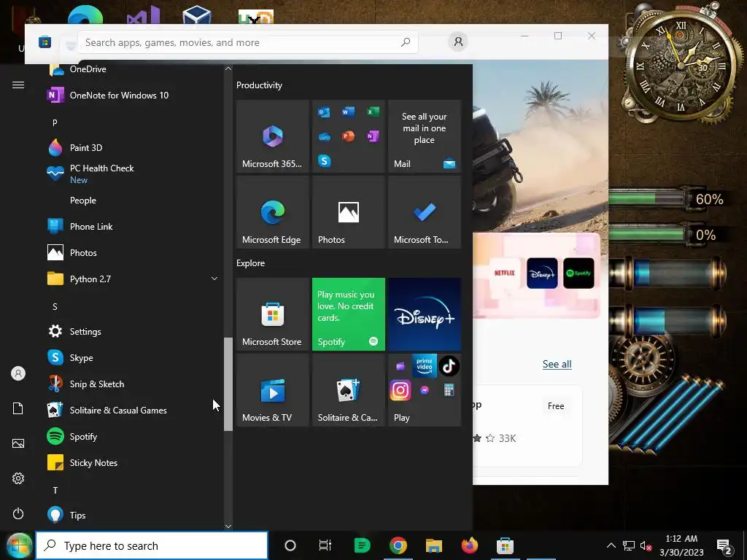This screenshot has width=747, height=560.
Task: Open the Microsoft 365 tile
Action: coord(273,136)
